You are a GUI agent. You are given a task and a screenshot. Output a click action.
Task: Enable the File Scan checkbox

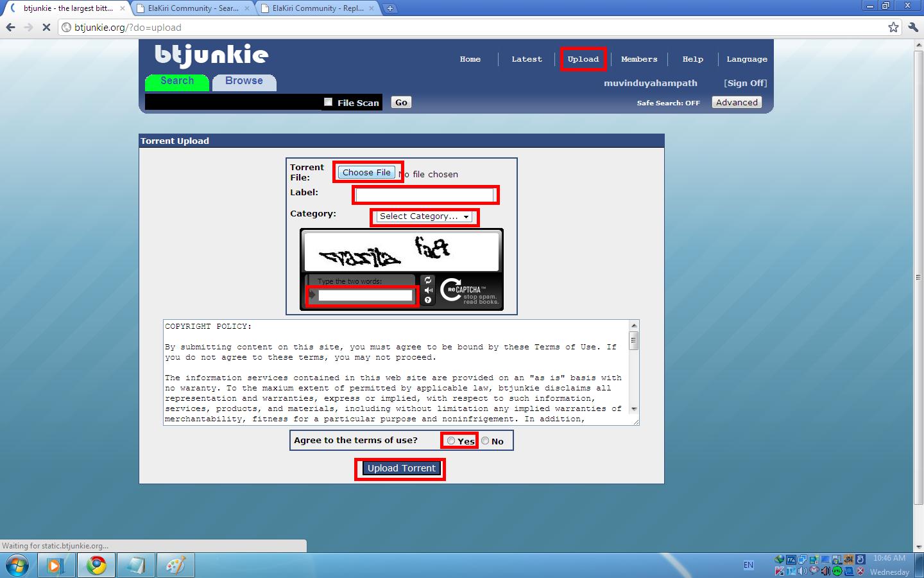(329, 102)
